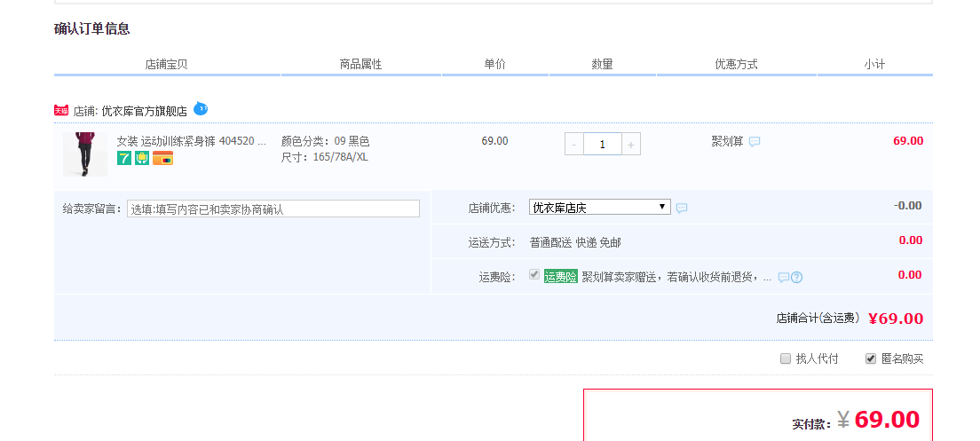Click the 店铺宝贝 column header
This screenshot has height=441, width=980.
166,64
